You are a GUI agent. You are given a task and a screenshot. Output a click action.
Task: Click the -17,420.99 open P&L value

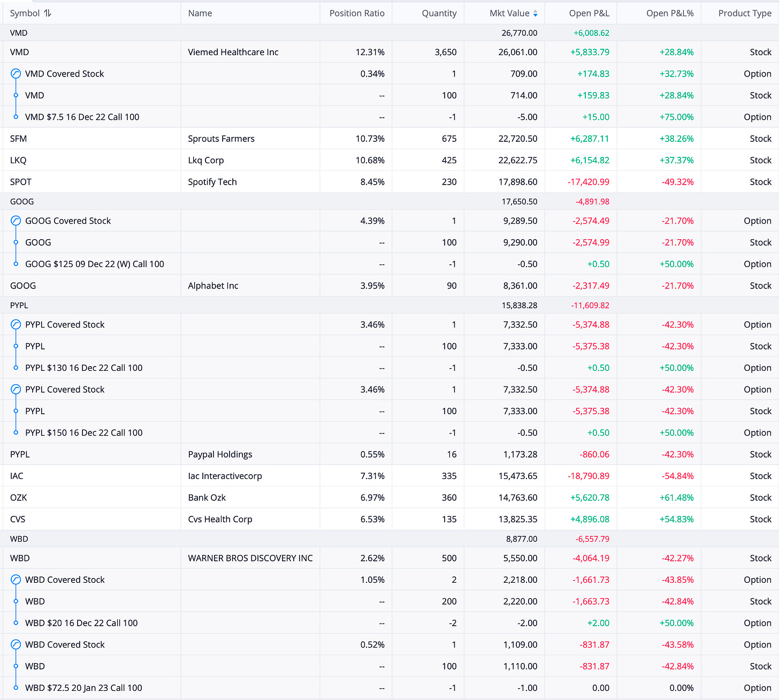point(589,181)
